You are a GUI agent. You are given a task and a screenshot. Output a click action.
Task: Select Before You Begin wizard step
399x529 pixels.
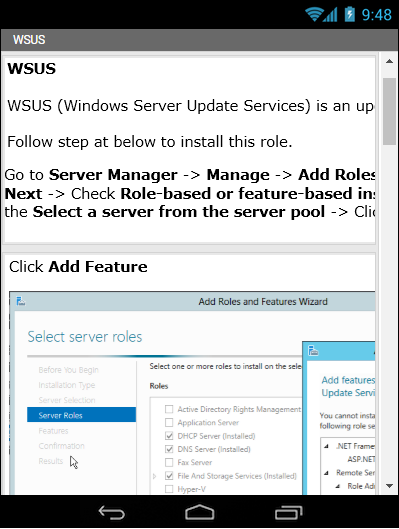pyautogui.click(x=68, y=370)
